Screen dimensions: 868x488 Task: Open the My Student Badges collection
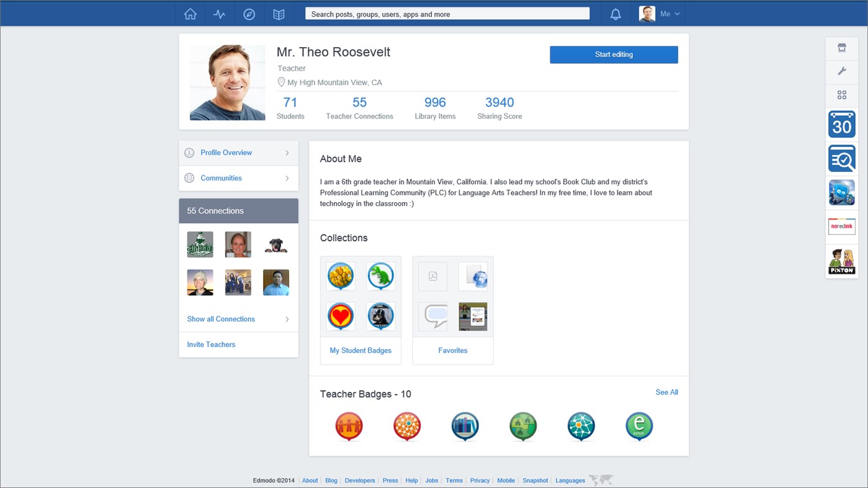pyautogui.click(x=360, y=350)
